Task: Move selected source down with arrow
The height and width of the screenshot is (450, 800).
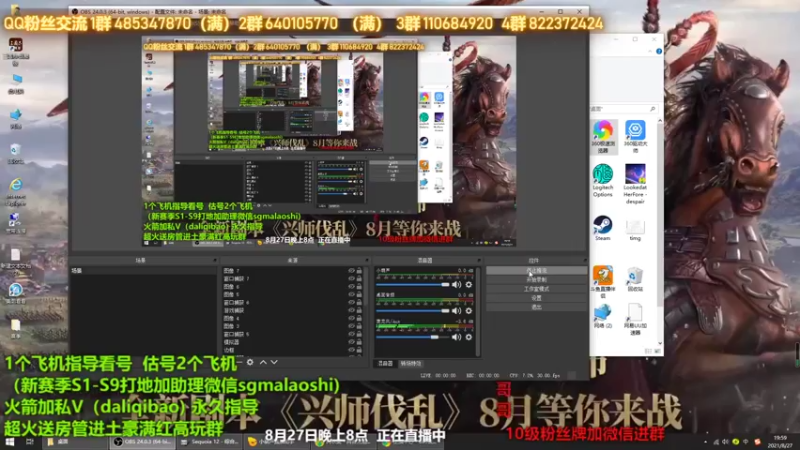Action: [x=274, y=362]
